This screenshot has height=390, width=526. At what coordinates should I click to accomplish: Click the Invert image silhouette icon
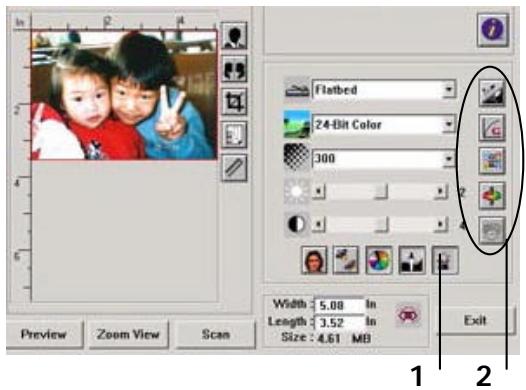234,36
